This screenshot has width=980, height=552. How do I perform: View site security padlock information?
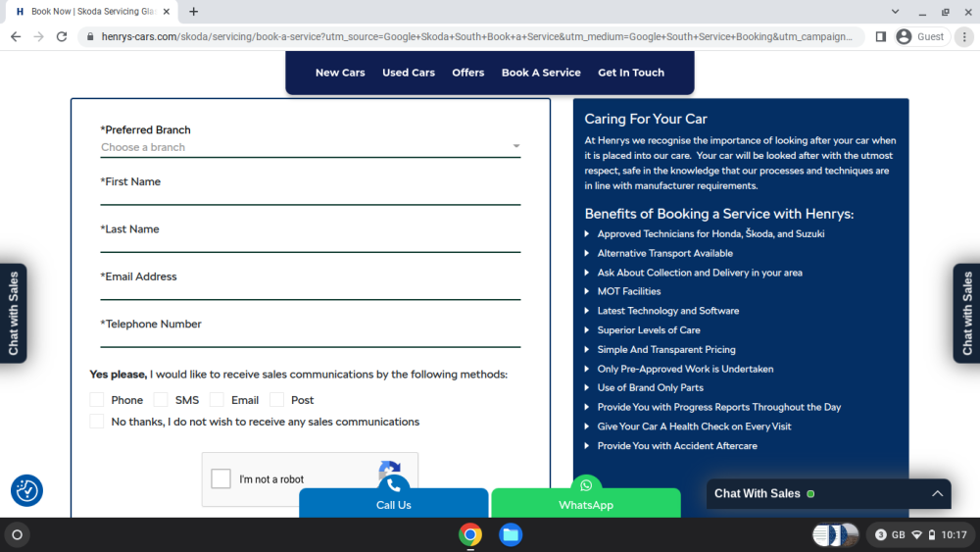pyautogui.click(x=90, y=37)
